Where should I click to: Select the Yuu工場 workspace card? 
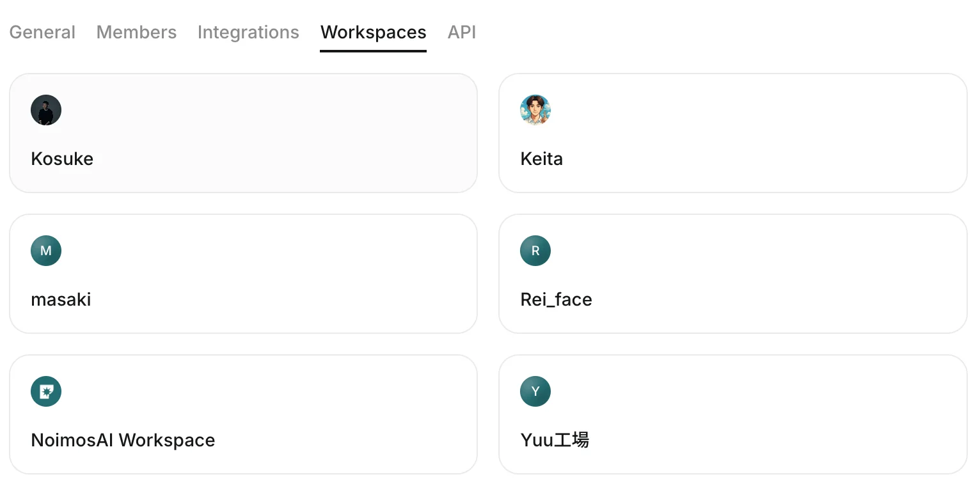732,414
